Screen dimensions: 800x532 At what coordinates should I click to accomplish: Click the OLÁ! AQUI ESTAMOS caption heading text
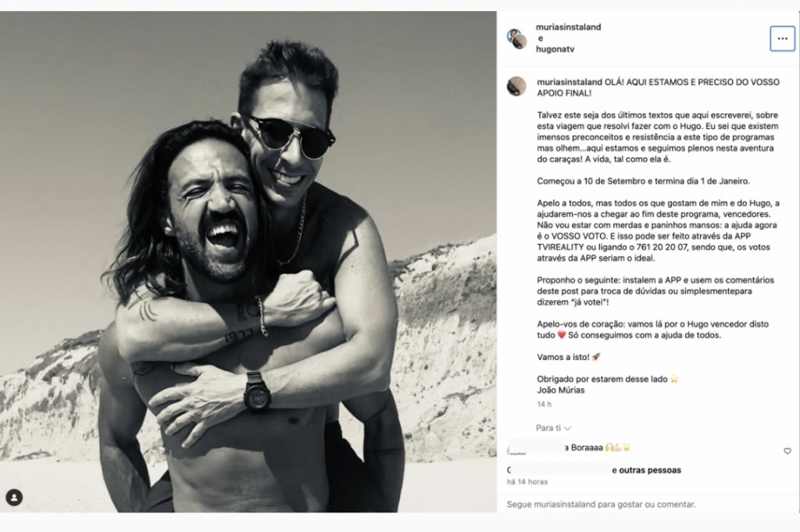[658, 87]
